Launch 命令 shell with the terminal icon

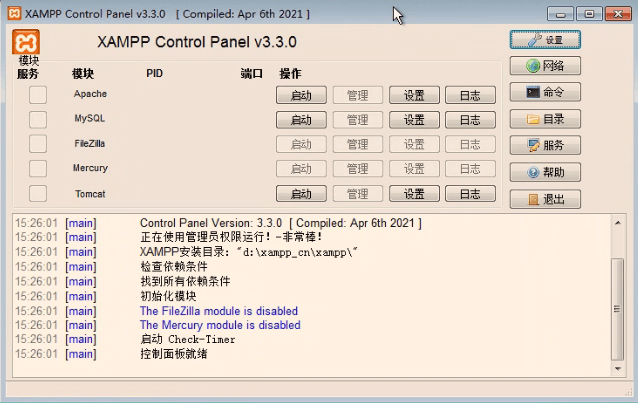545,92
